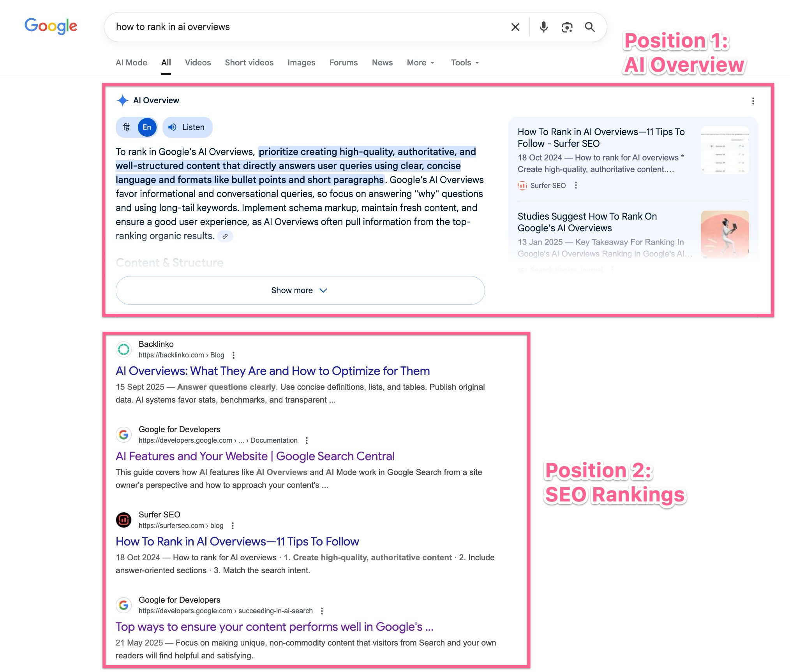Switch AI Overview language to Hindi

click(127, 127)
